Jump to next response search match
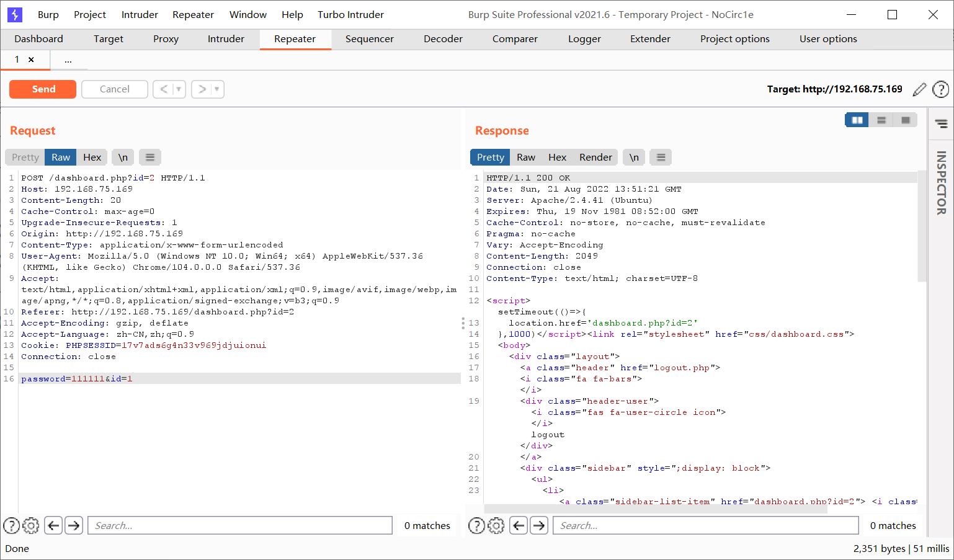 pos(539,526)
